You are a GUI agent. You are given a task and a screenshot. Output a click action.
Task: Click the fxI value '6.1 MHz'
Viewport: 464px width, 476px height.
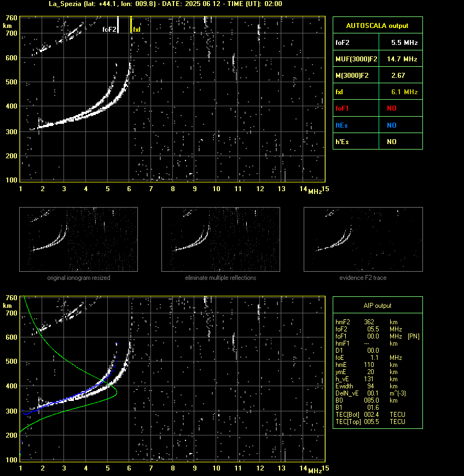(404, 91)
